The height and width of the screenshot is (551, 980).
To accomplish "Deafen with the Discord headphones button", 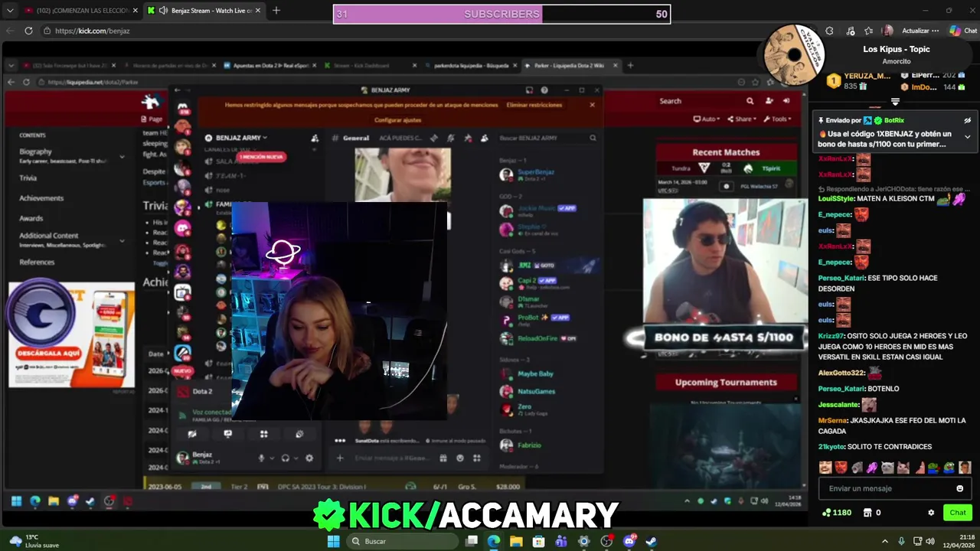I will tap(285, 458).
